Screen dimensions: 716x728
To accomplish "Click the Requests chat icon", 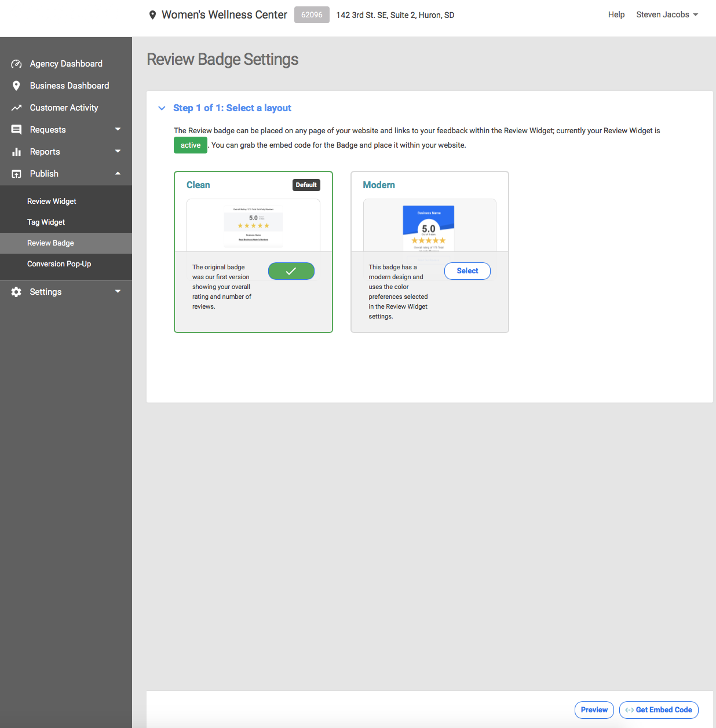I will point(16,130).
